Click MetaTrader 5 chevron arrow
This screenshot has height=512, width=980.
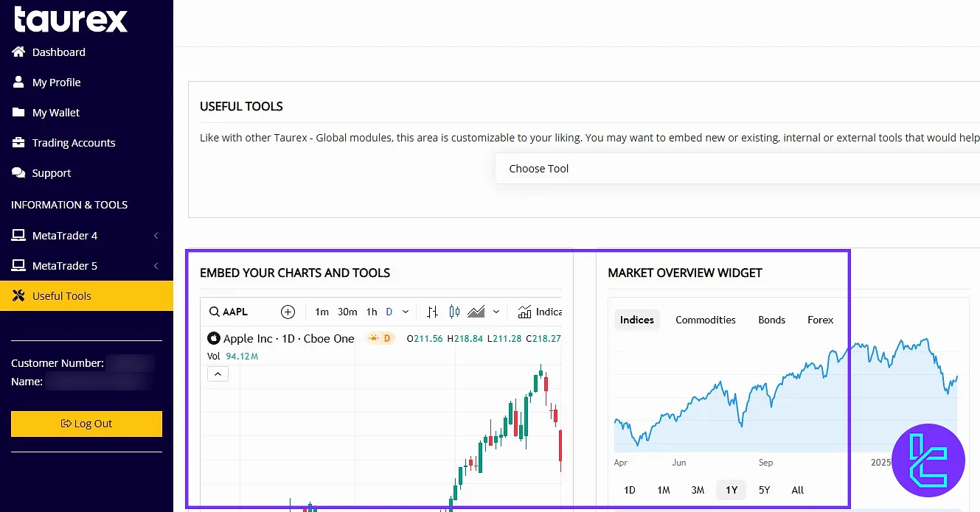[156, 266]
